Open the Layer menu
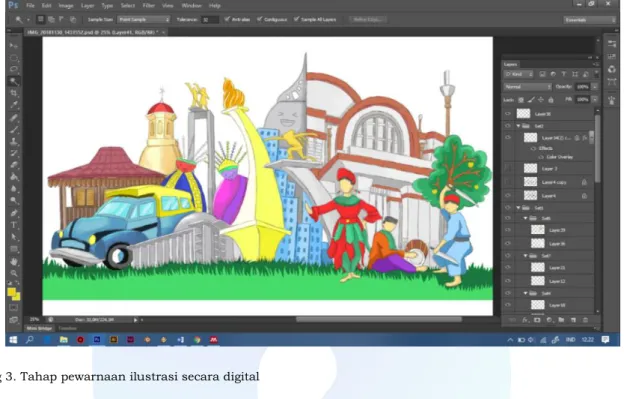This screenshot has width=624, height=399. (x=88, y=6)
